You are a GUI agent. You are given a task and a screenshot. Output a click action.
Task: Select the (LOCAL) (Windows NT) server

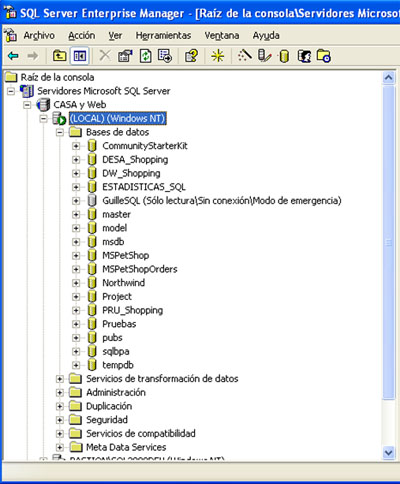pyautogui.click(x=118, y=118)
